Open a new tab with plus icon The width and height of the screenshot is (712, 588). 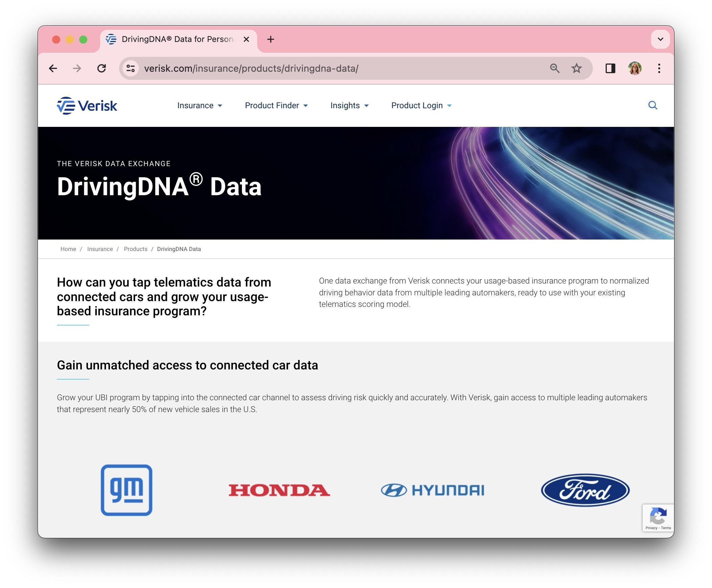(270, 39)
